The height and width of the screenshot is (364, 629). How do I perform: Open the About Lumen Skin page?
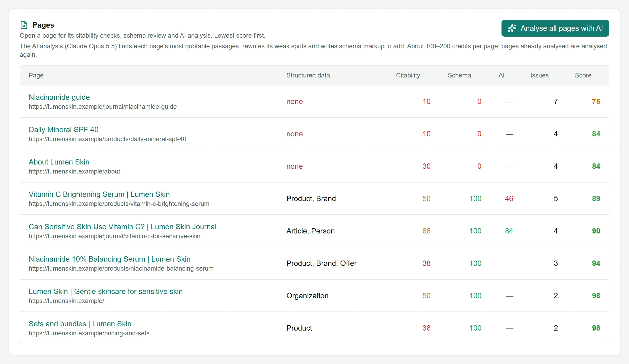pyautogui.click(x=59, y=162)
